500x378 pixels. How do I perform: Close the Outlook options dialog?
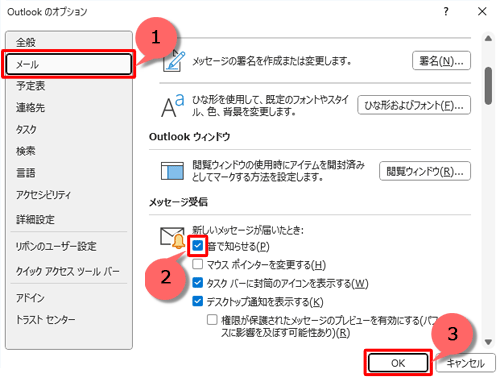click(x=482, y=12)
